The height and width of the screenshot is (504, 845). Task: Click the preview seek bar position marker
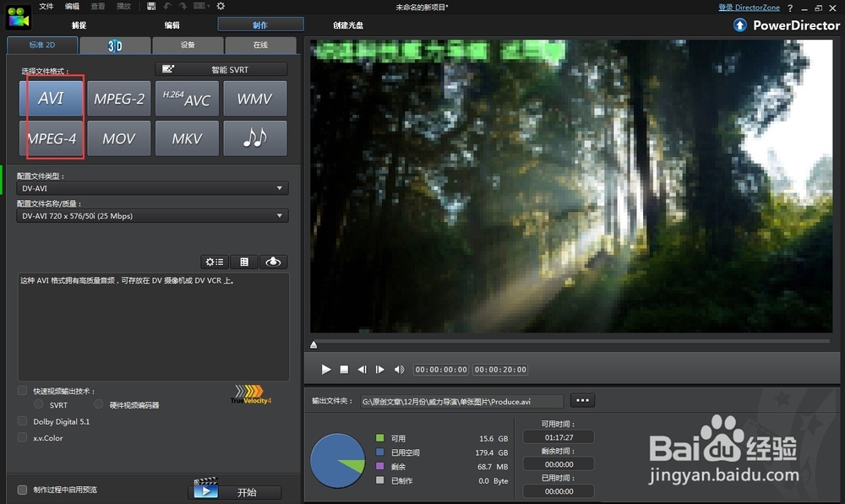[x=313, y=344]
